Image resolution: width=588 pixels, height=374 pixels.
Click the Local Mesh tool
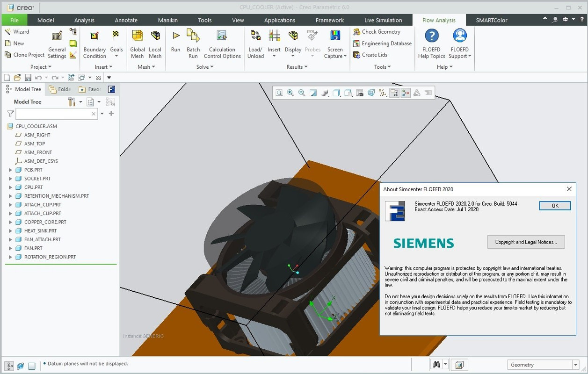(x=155, y=45)
